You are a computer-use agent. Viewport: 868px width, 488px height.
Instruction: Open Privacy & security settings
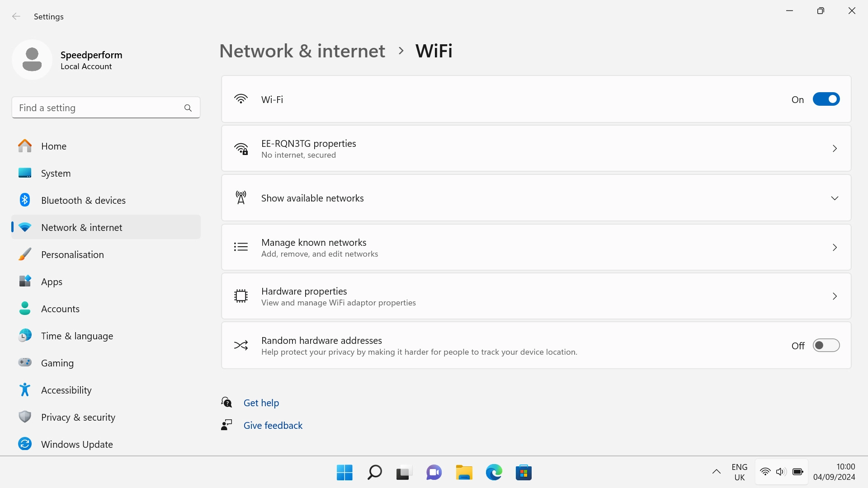[78, 417]
